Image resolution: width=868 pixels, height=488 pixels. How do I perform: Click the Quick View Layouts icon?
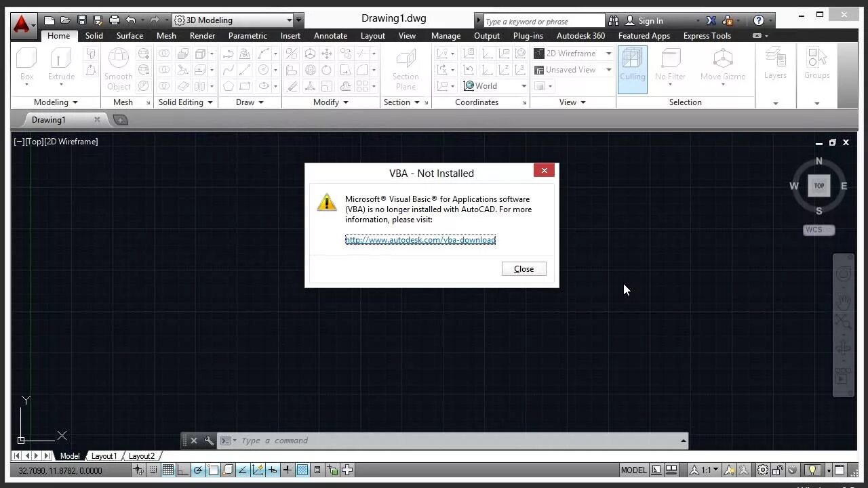656,470
